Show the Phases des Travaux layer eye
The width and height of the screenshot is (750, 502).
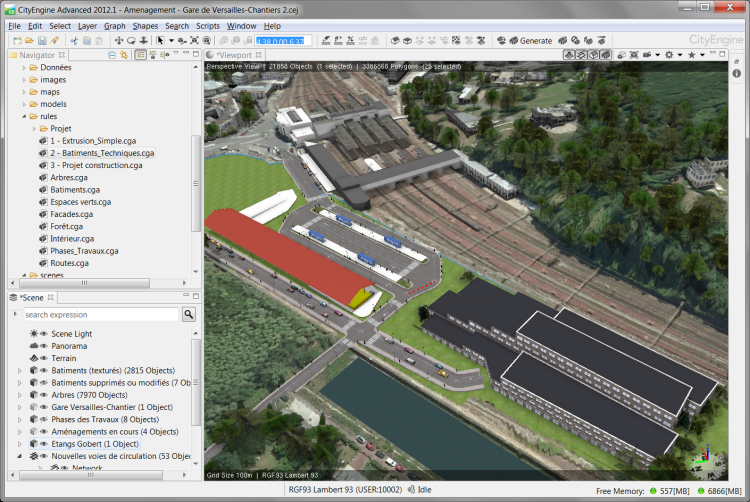(44, 419)
